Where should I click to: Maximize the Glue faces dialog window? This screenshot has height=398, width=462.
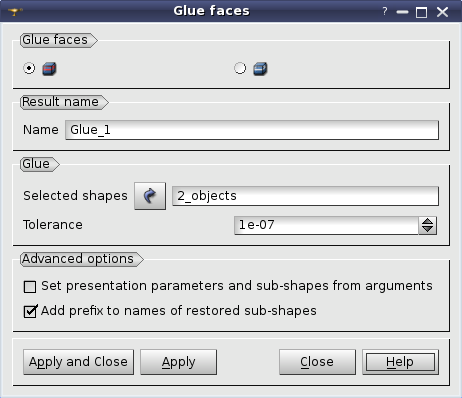(x=421, y=13)
